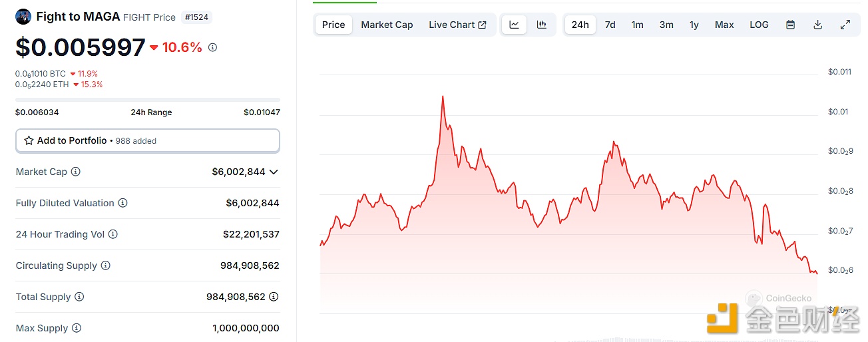This screenshot has width=868, height=342.
Task: Expand Market Cap value chevron
Action: (x=274, y=172)
